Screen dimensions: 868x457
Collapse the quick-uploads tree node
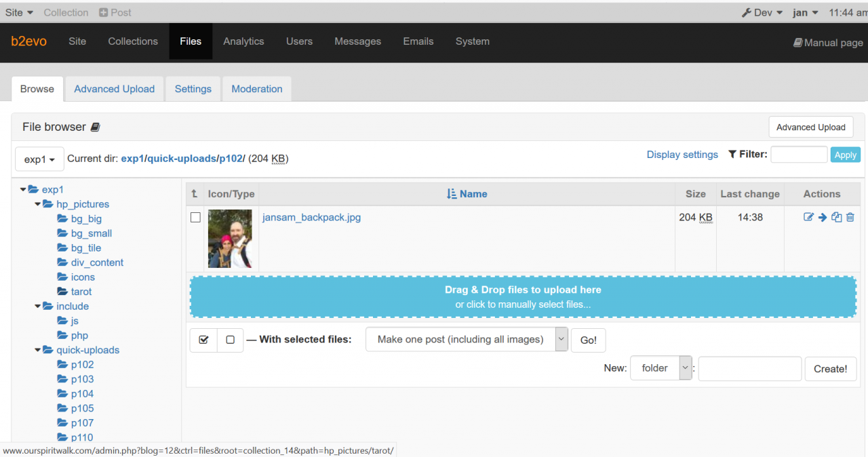(x=38, y=351)
